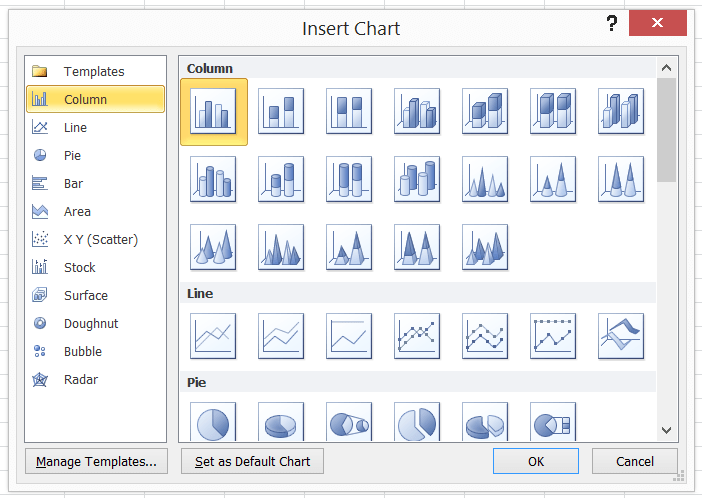
Task: Open the Templates category
Action: tap(94, 71)
